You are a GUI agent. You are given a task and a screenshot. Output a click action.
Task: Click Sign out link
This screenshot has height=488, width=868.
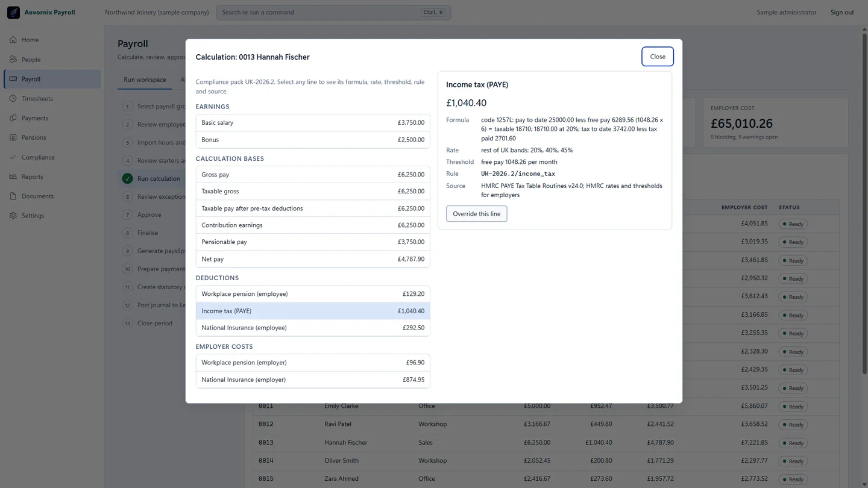click(x=842, y=12)
